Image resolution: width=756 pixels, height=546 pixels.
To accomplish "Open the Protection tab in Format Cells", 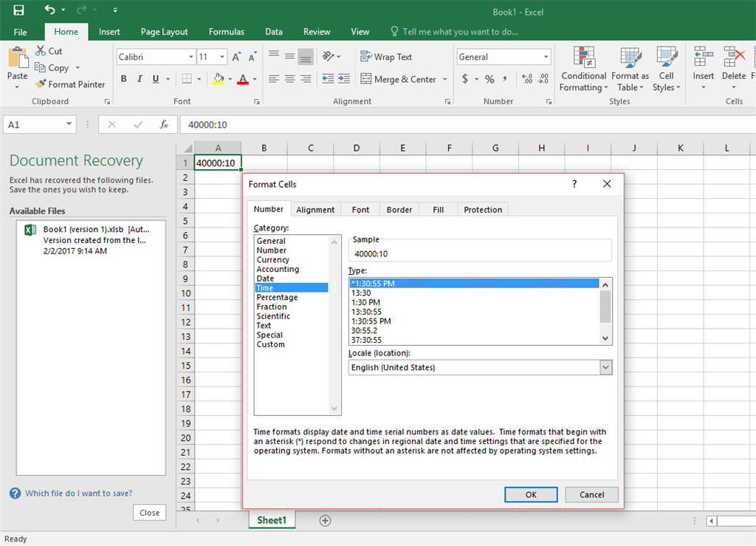I will (483, 209).
